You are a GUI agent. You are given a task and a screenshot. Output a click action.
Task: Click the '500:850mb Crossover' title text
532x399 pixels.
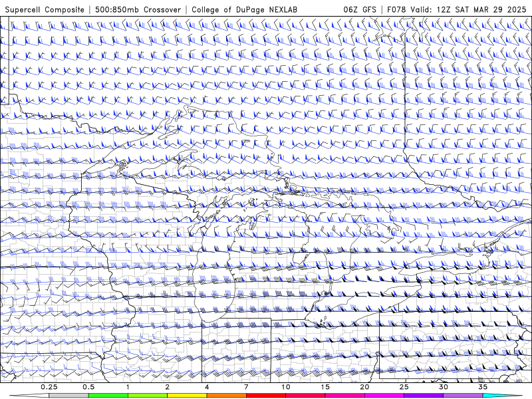138,9
